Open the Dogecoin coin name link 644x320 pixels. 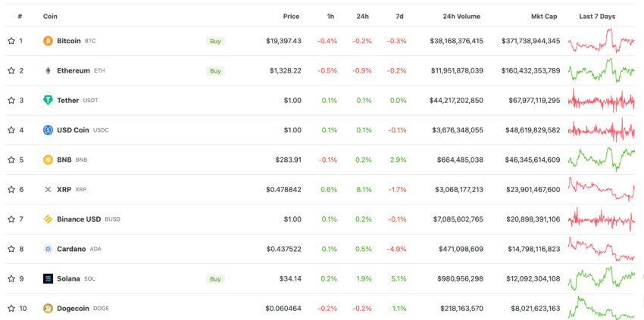coord(73,308)
